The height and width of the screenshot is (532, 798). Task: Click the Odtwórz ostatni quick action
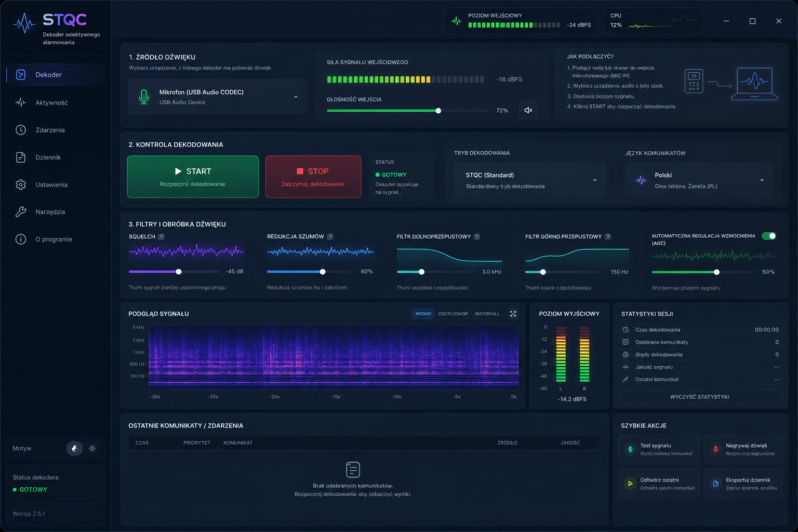[x=659, y=484]
